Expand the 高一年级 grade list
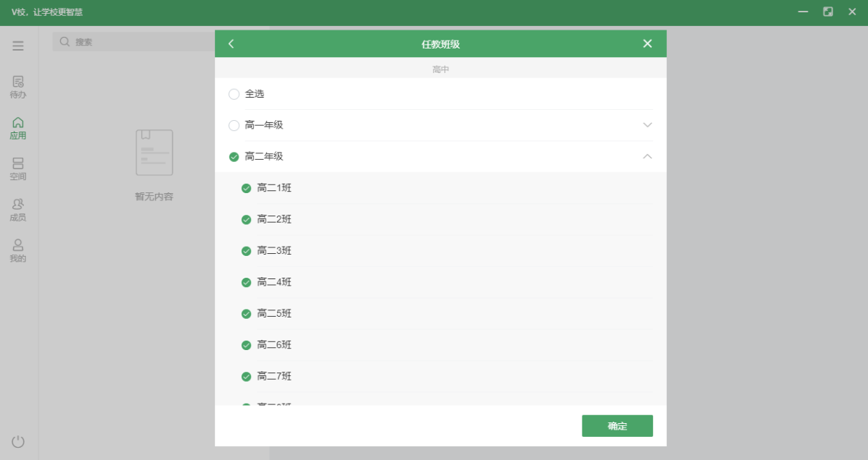The height and width of the screenshot is (460, 868). pyautogui.click(x=647, y=124)
